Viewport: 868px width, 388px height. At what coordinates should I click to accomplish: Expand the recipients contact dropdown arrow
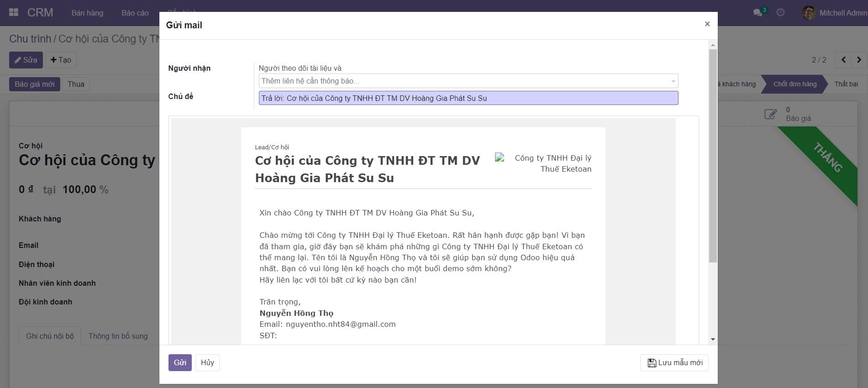673,81
